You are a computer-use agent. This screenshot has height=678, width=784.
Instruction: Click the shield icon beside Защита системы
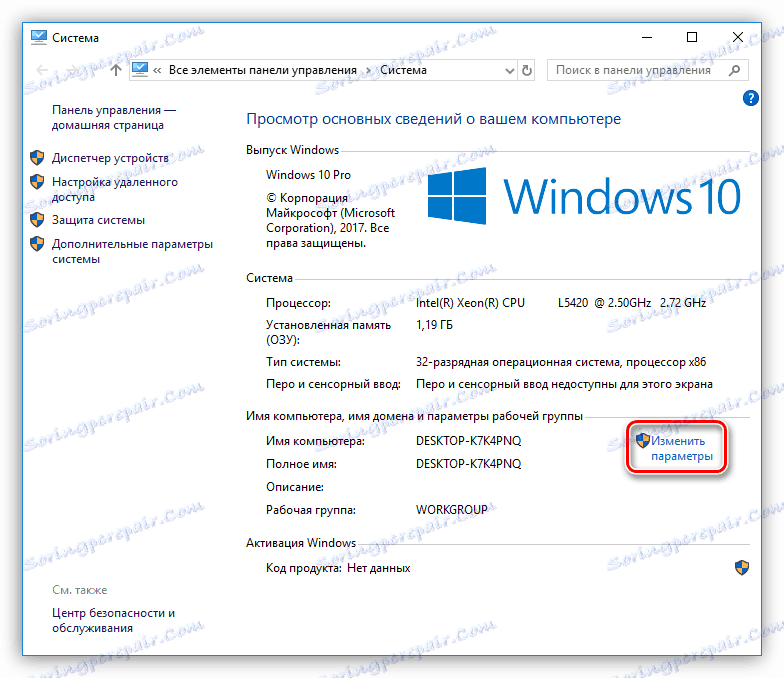(x=37, y=220)
